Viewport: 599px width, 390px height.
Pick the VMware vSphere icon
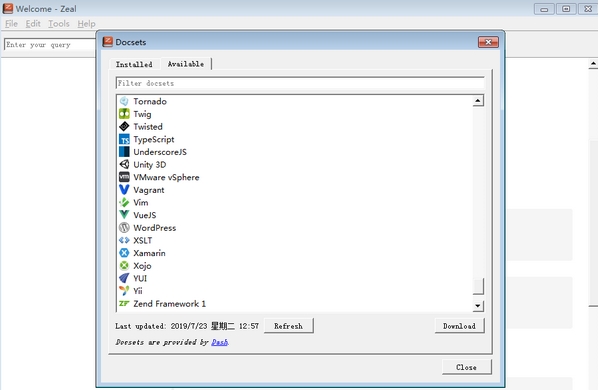tap(124, 177)
